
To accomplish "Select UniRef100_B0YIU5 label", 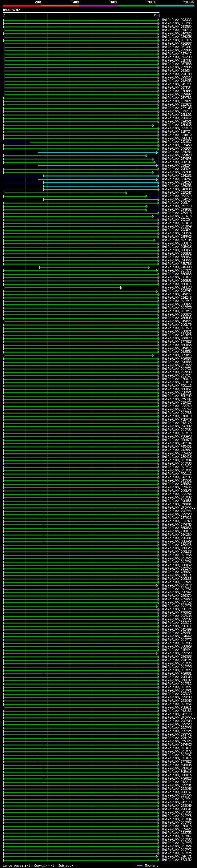I will pyautogui.click(x=177, y=240).
